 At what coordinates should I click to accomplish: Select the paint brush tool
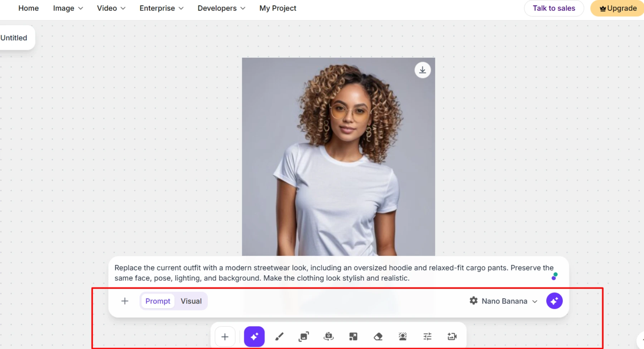click(279, 336)
